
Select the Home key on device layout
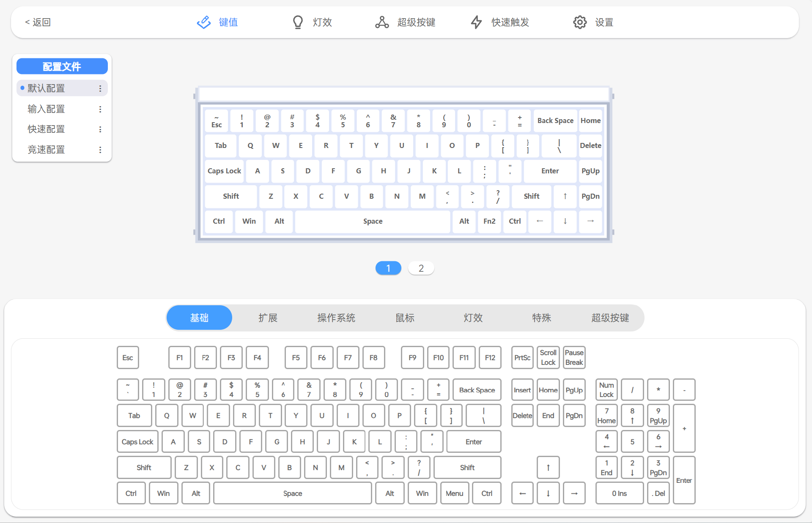(590, 120)
